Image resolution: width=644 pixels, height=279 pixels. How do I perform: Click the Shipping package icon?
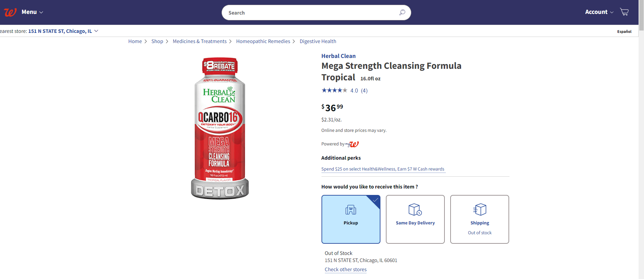480,210
